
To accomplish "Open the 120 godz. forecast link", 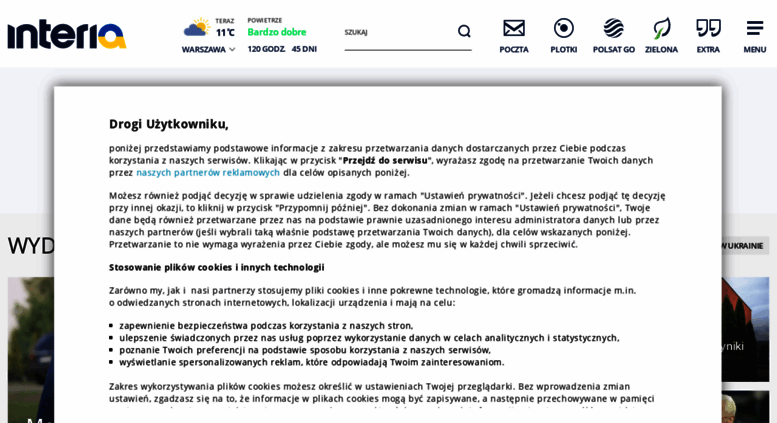I will click(x=266, y=49).
